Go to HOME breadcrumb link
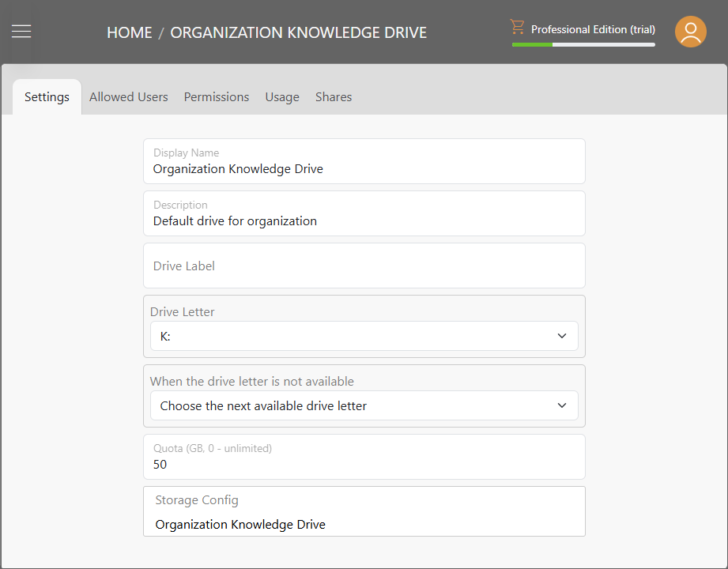728x569 pixels. (129, 32)
